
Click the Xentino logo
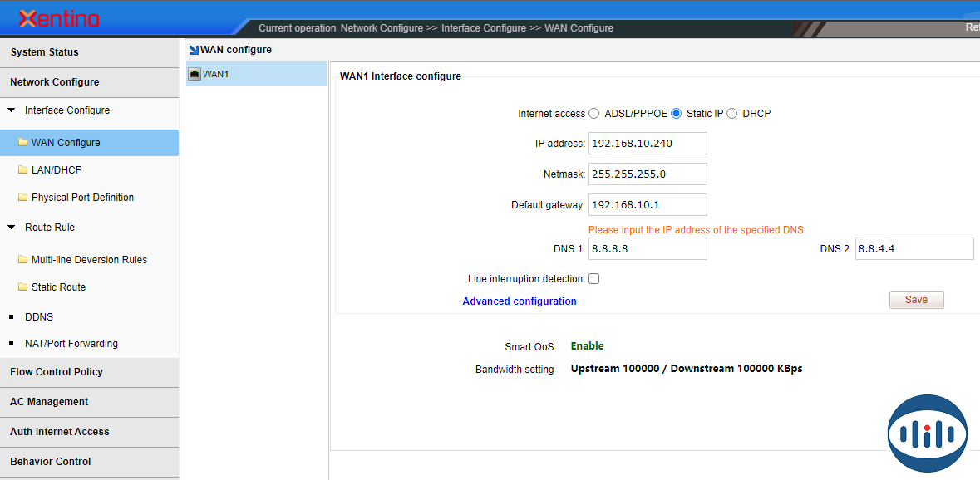[59, 18]
